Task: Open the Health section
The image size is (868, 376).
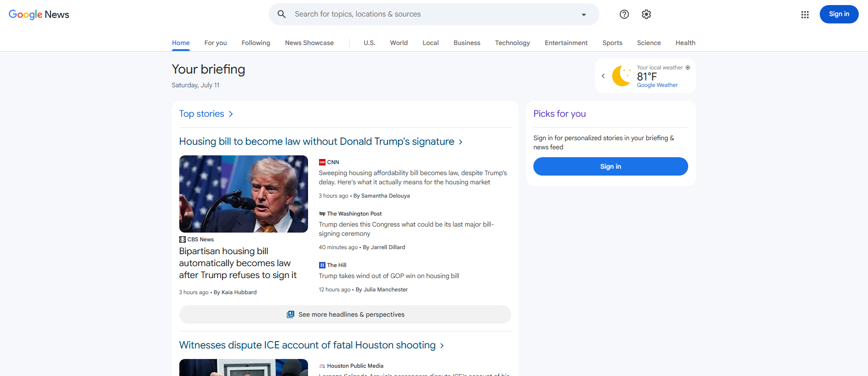Action: coord(685,43)
